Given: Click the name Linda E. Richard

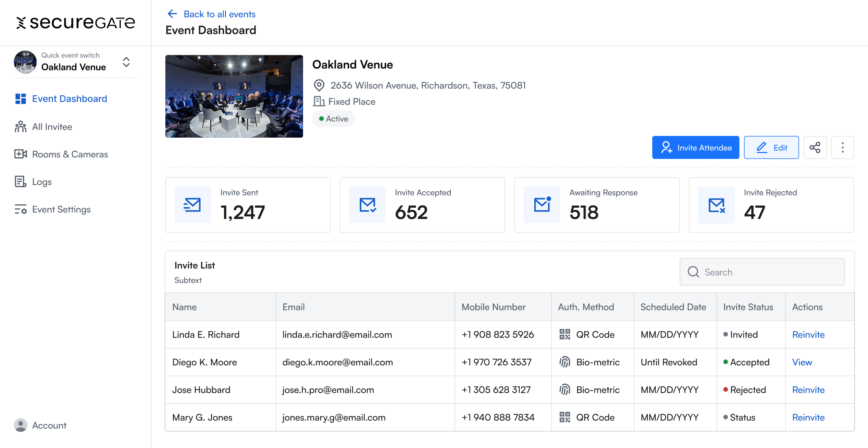Looking at the screenshot, I should (x=206, y=335).
